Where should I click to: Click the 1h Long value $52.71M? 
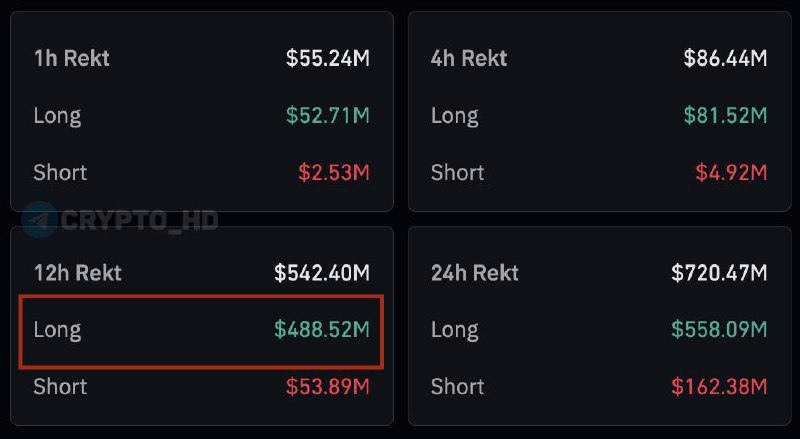click(328, 115)
